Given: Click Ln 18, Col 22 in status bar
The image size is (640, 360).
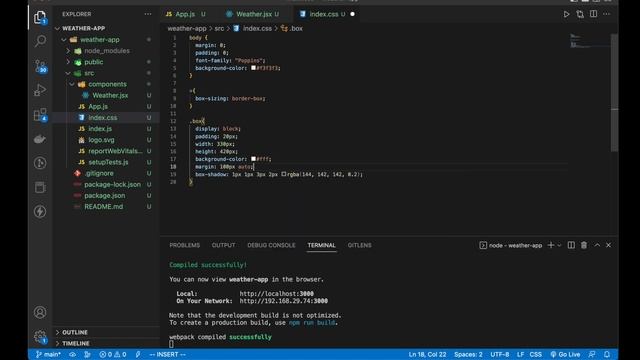Looking at the screenshot, I should (x=427, y=354).
